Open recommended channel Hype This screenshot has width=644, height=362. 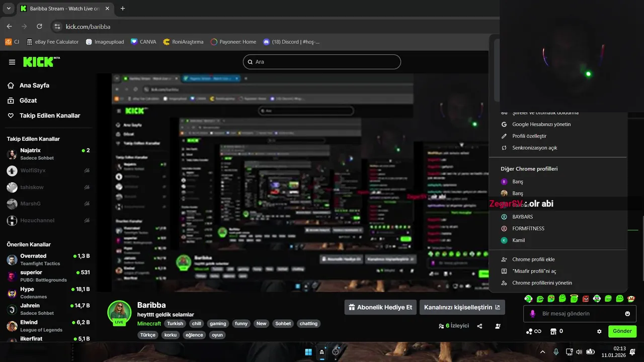(x=48, y=293)
